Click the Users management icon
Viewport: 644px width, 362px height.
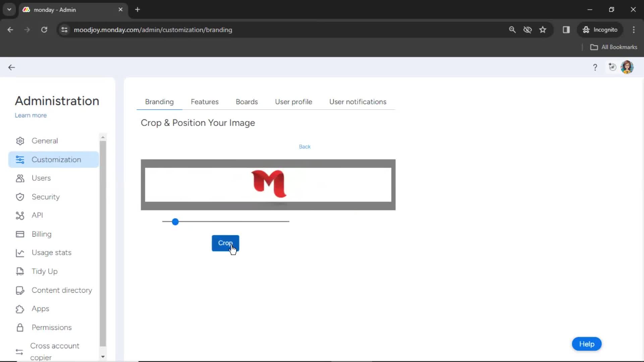(x=19, y=178)
